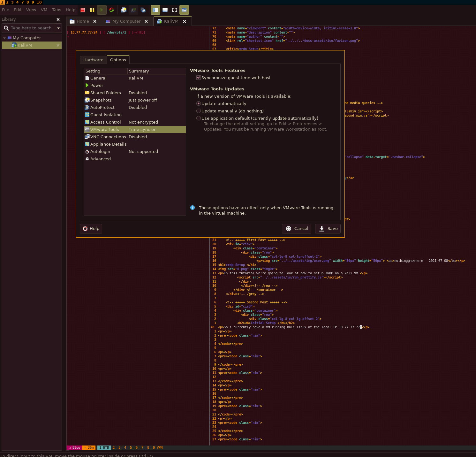
Task: Switch to the Home tab
Action: [83, 21]
